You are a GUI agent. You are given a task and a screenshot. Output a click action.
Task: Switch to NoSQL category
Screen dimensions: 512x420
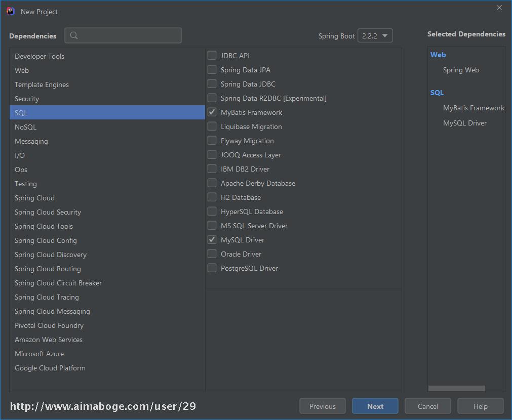[x=107, y=127]
